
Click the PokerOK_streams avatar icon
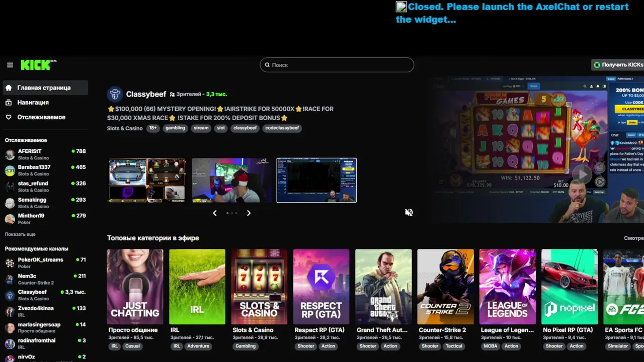coord(10,263)
